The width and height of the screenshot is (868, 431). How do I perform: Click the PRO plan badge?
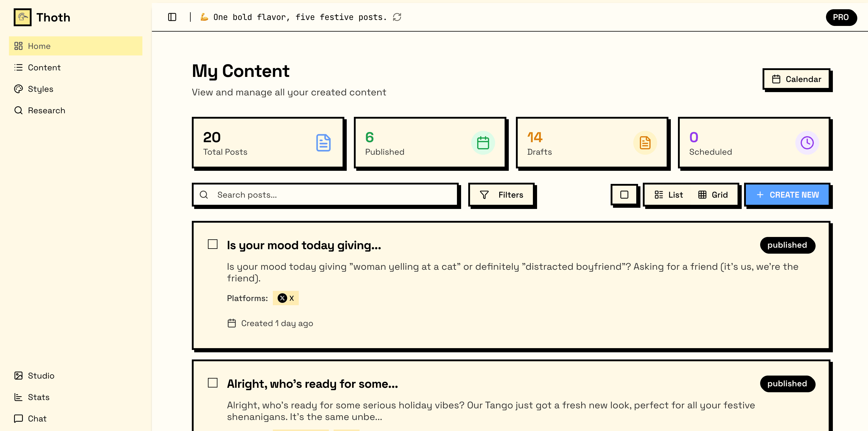coord(841,17)
